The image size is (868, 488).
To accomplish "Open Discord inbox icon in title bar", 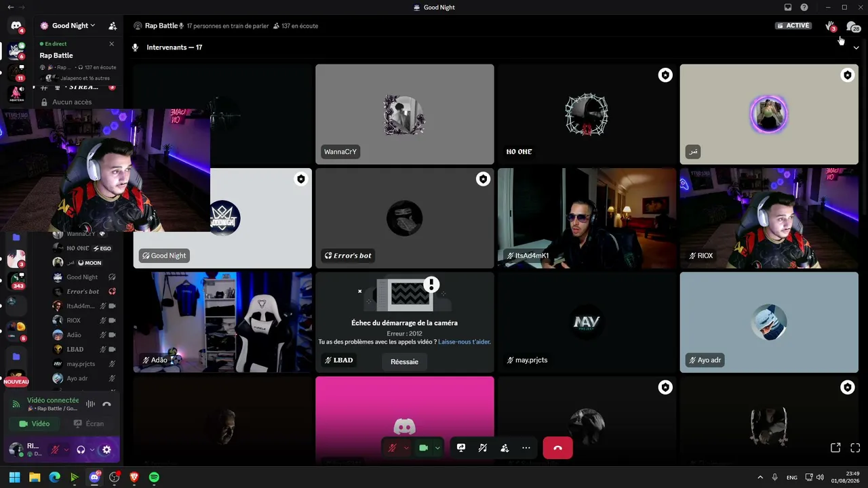I will pyautogui.click(x=787, y=7).
